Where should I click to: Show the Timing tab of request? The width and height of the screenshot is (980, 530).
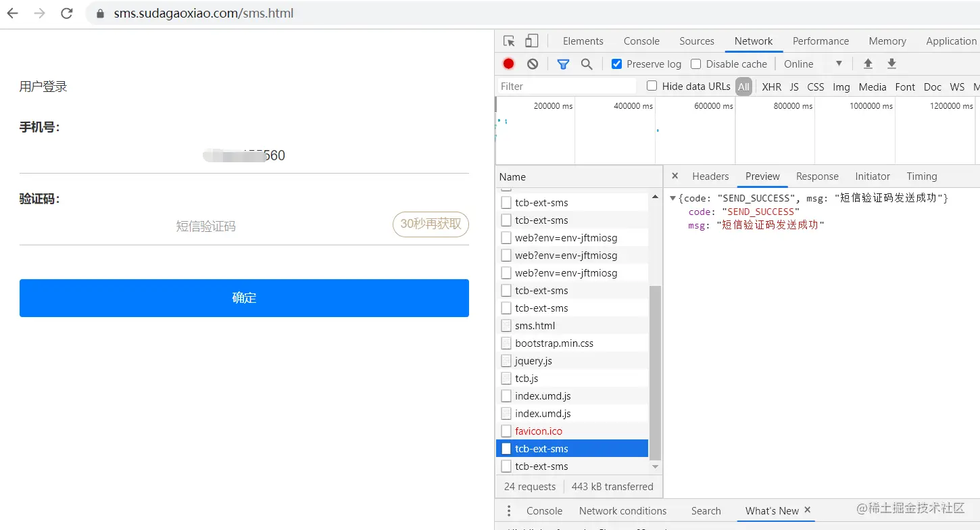pos(922,176)
